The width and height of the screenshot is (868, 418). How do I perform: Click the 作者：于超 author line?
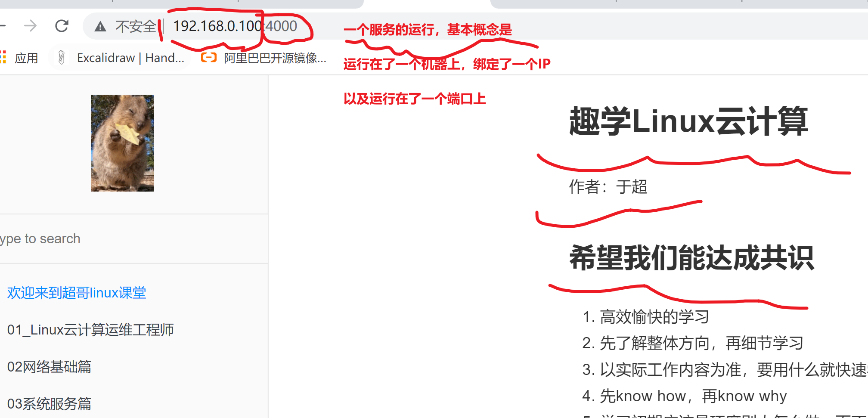[608, 187]
